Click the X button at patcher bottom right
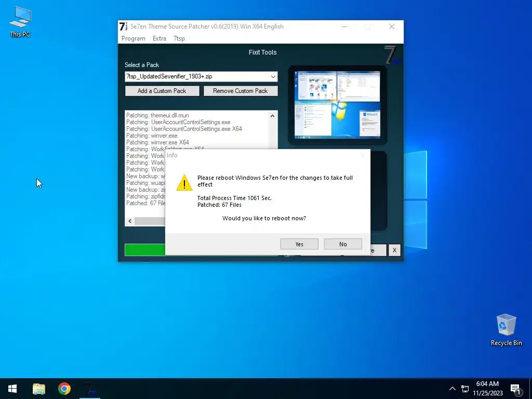Screen dimensions: 532x399 tap(394, 250)
